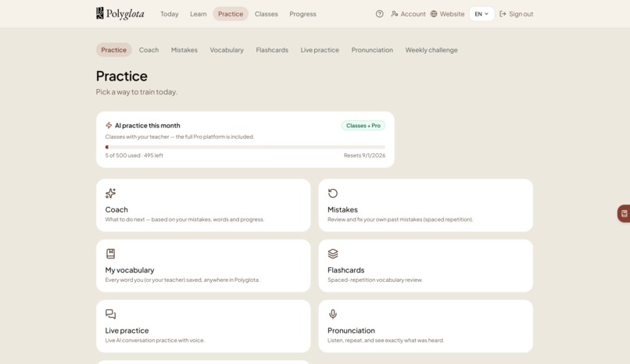Click the Sign out text
The height and width of the screenshot is (364, 630).
tap(521, 13)
